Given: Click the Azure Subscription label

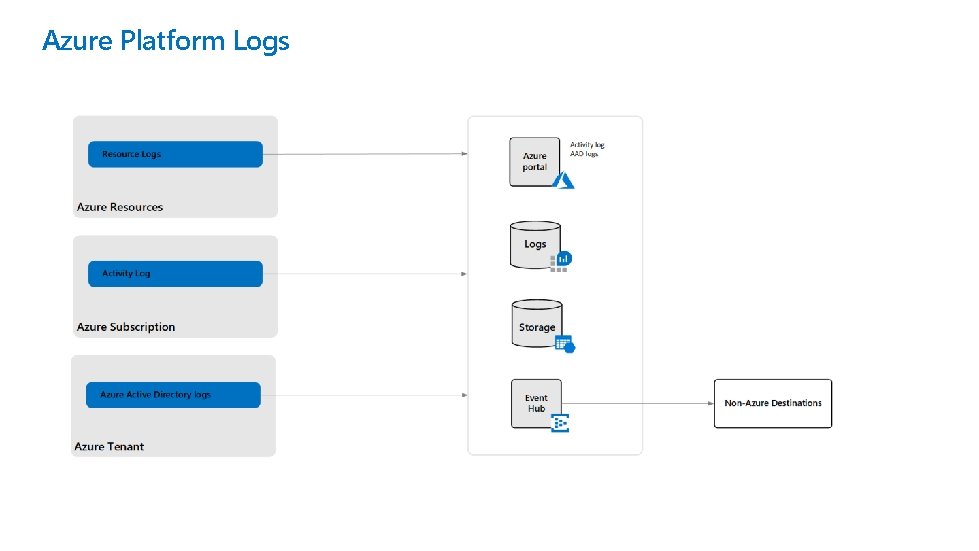Looking at the screenshot, I should tap(126, 327).
